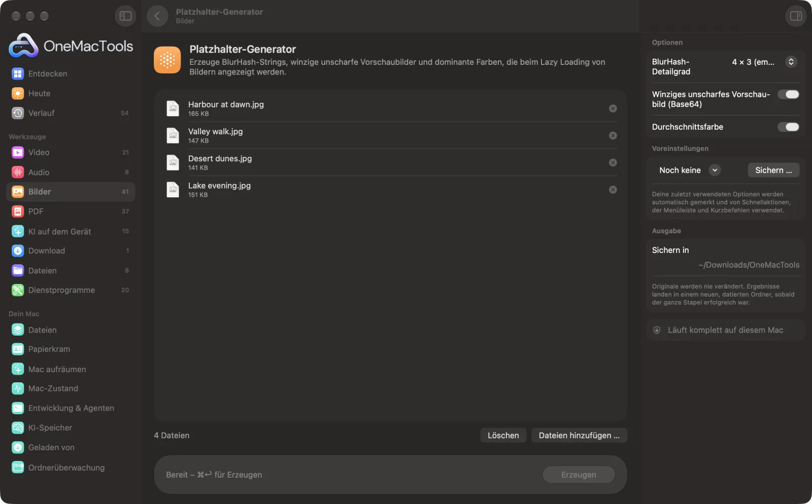
Task: Open Noch keine presets dropdown
Action: [689, 170]
